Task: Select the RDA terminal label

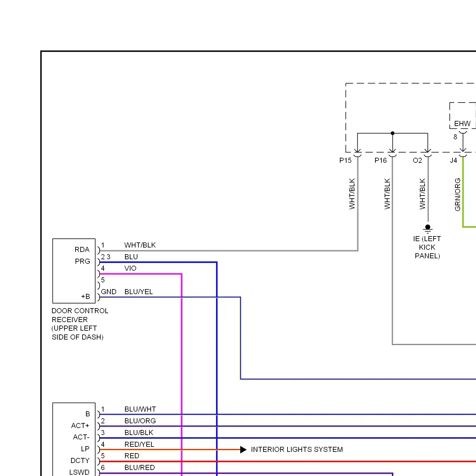Action: click(82, 249)
